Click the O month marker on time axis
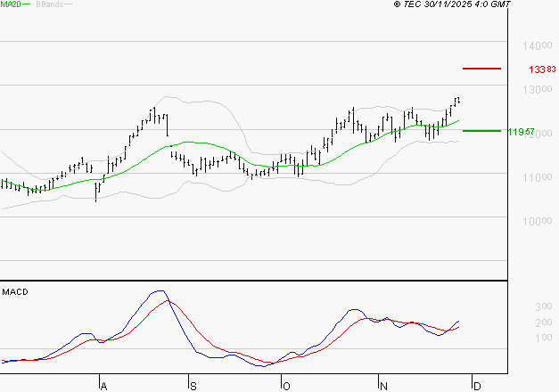 coord(286,387)
